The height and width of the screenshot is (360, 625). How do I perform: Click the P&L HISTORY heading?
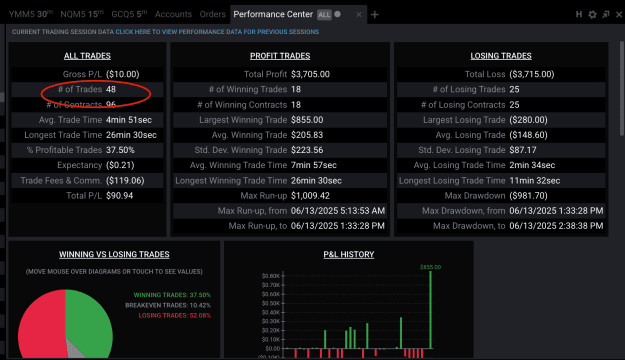click(349, 254)
